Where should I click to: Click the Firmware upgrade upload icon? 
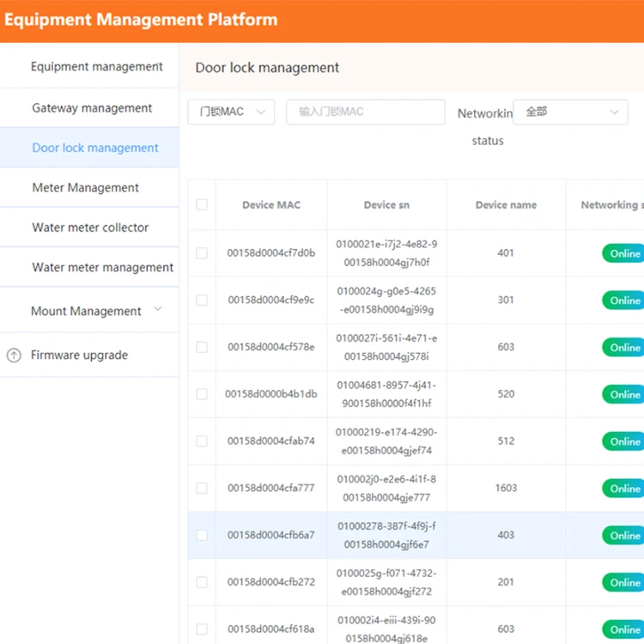[x=14, y=355]
